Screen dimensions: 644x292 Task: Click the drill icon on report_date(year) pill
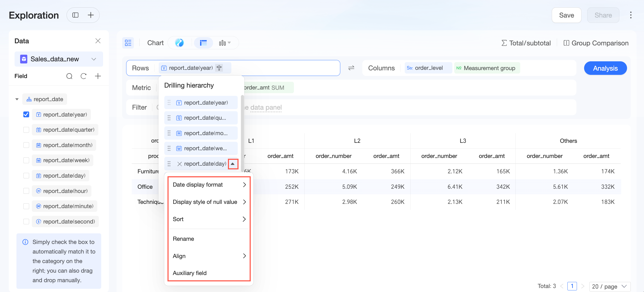(x=219, y=68)
